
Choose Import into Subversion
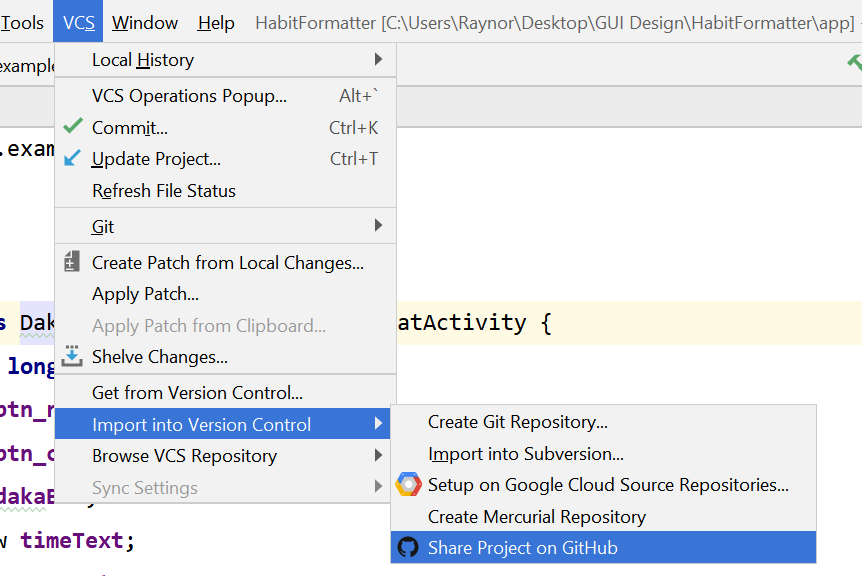pos(525,454)
